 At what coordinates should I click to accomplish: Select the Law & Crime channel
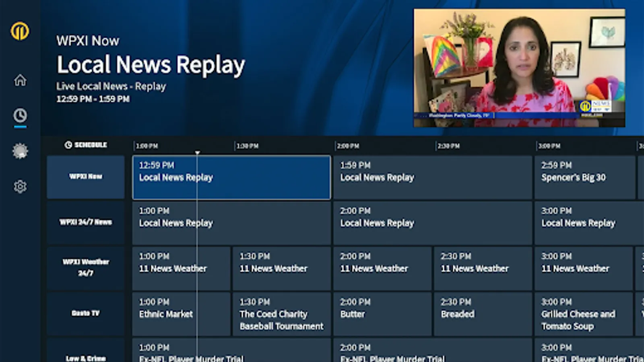coord(86,350)
